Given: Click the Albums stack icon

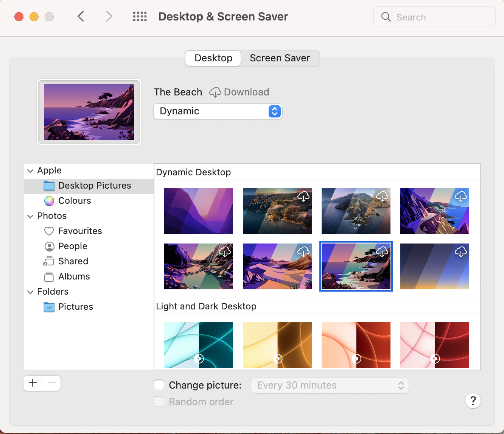Looking at the screenshot, I should [x=49, y=276].
